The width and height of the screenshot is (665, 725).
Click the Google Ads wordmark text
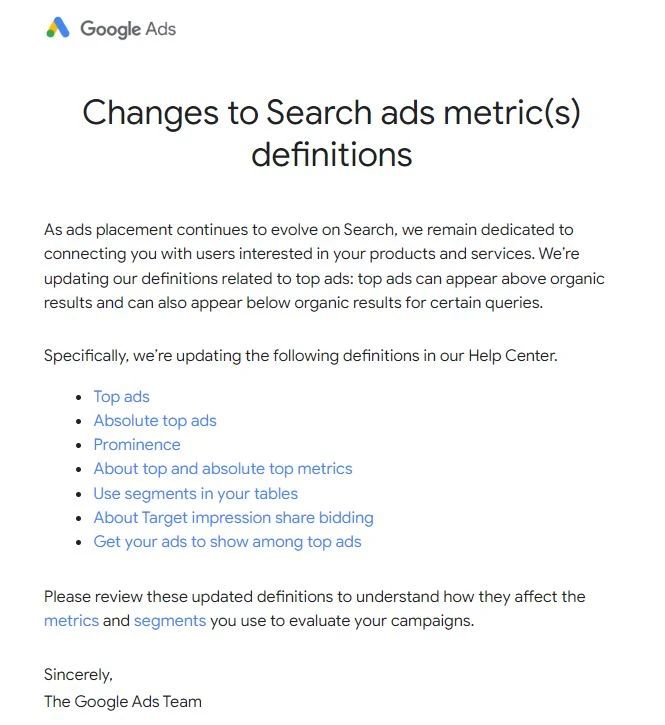coord(128,29)
